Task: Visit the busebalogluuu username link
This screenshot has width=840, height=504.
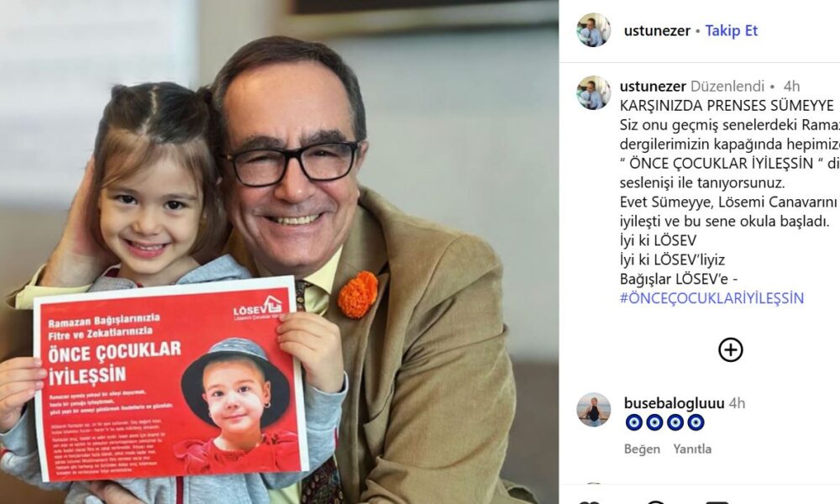Action: point(674,402)
